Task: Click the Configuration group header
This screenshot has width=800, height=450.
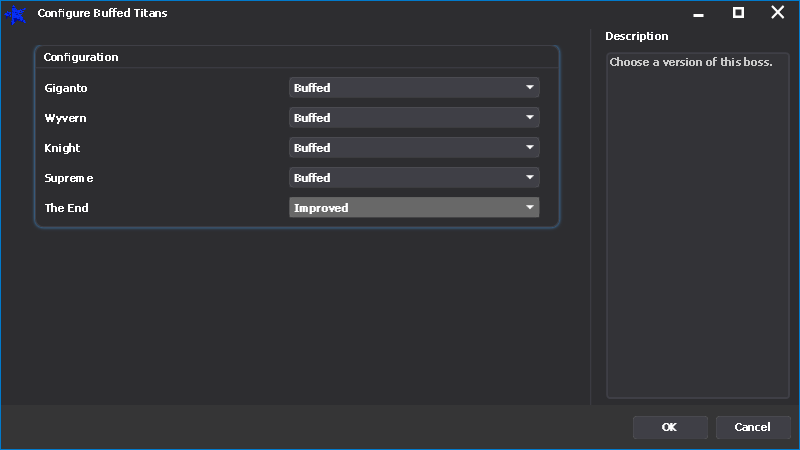Action: coord(81,57)
